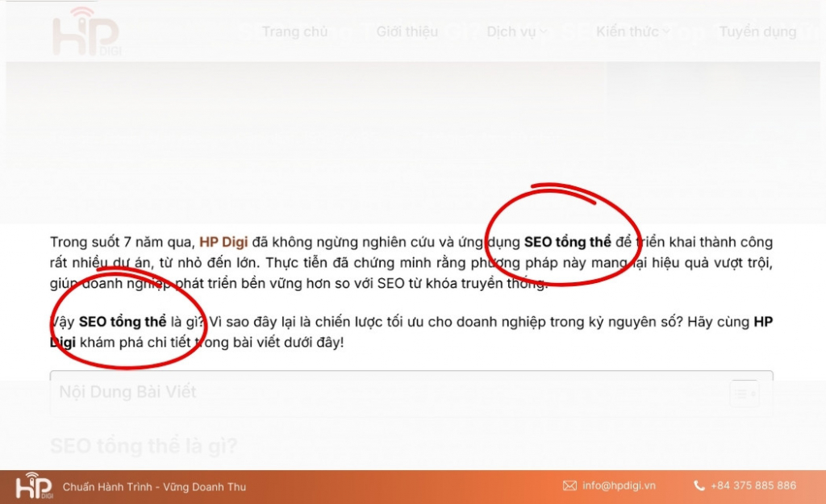Click the HP Digi logo in the header
Image resolution: width=826 pixels, height=504 pixels.
(x=87, y=31)
